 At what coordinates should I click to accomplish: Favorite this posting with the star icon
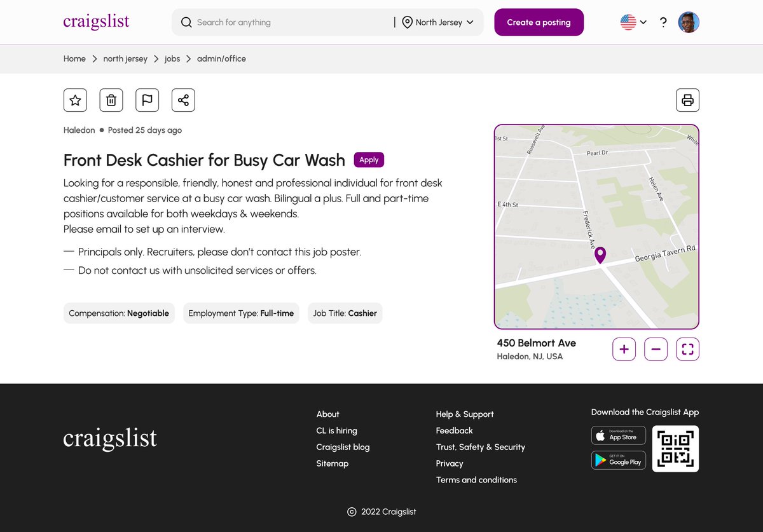pyautogui.click(x=75, y=100)
